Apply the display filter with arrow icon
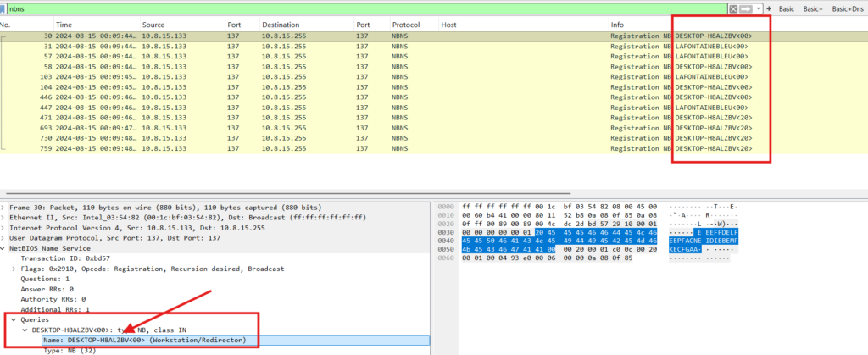The height and width of the screenshot is (355, 868). [x=748, y=8]
